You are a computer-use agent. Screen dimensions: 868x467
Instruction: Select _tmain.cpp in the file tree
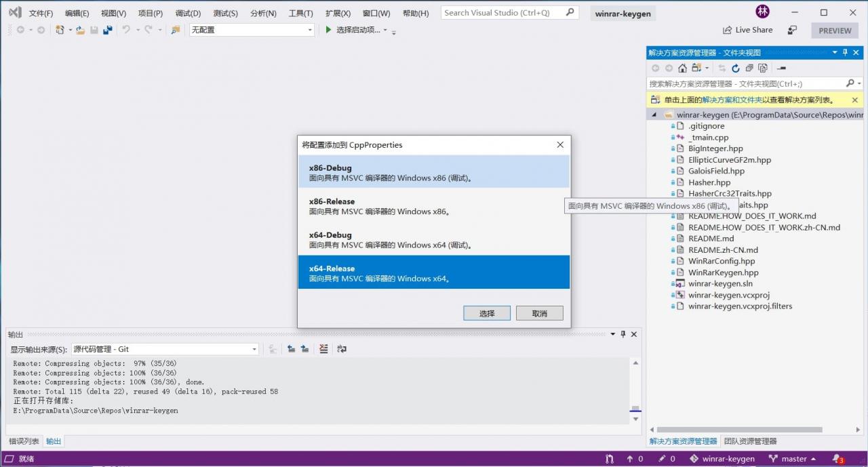tap(708, 137)
